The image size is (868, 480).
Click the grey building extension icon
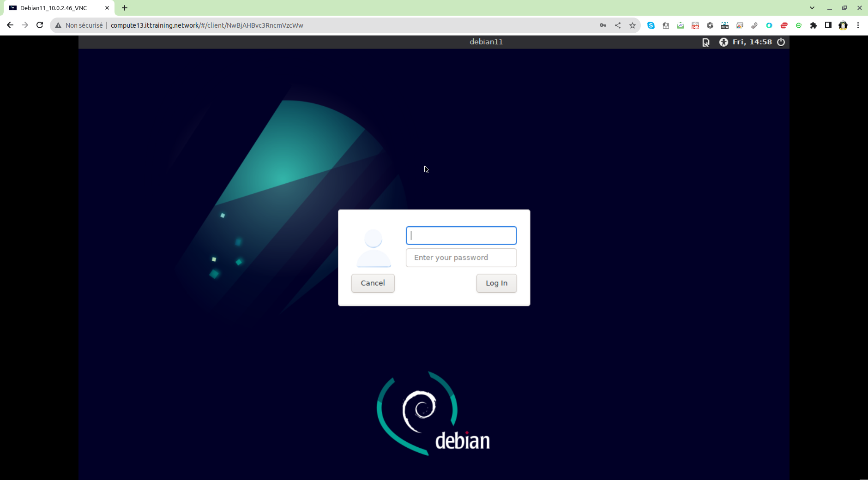pyautogui.click(x=666, y=25)
